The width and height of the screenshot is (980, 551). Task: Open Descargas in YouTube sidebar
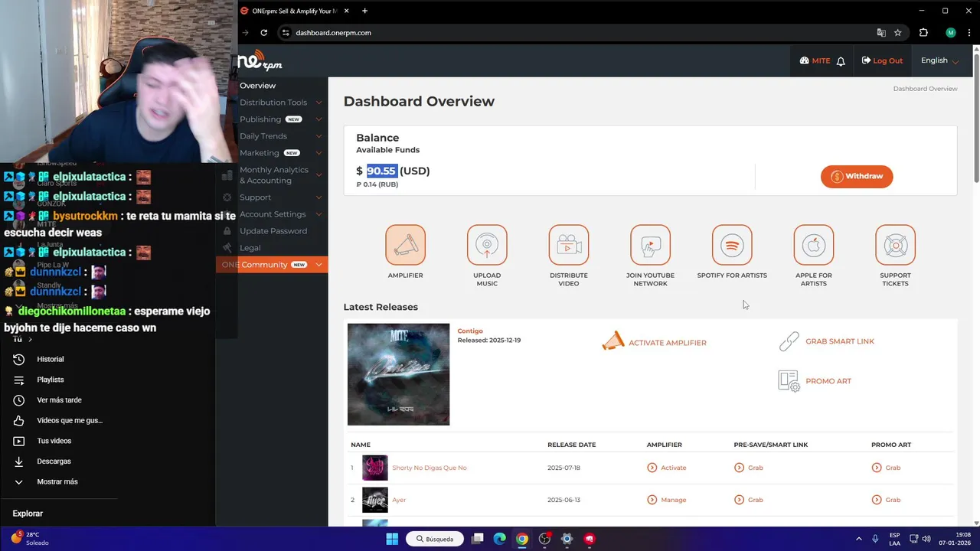click(54, 461)
